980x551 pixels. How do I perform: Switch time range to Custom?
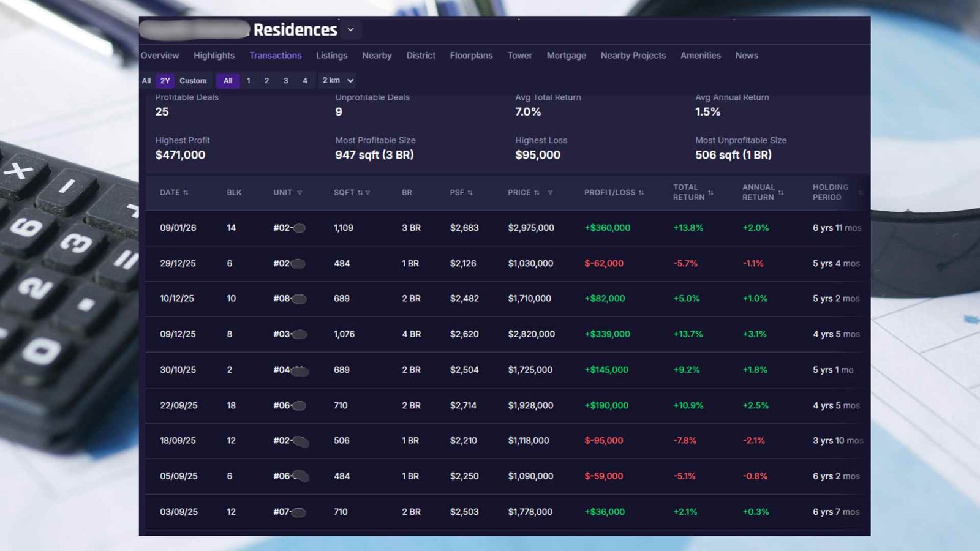[193, 81]
